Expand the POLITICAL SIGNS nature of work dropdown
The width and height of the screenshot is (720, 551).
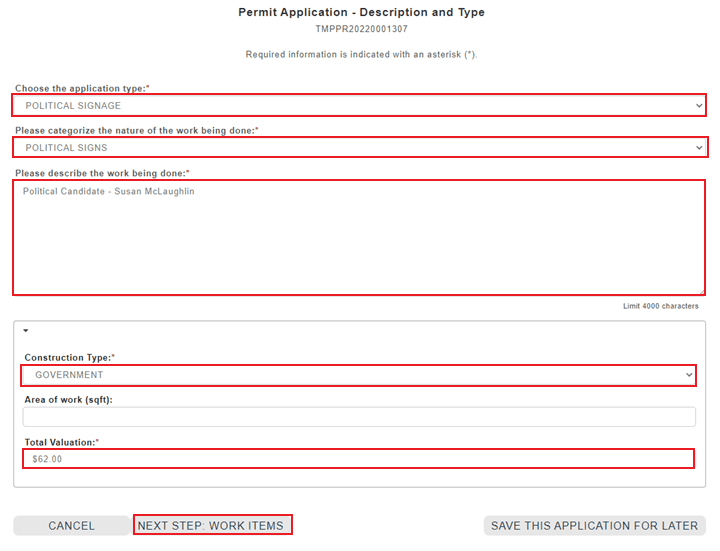pos(358,147)
